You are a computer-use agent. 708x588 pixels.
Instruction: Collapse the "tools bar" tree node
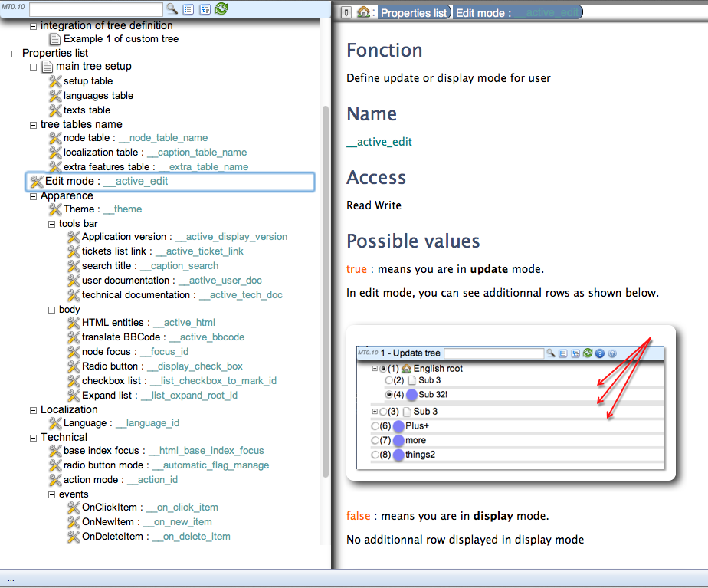pos(51,223)
